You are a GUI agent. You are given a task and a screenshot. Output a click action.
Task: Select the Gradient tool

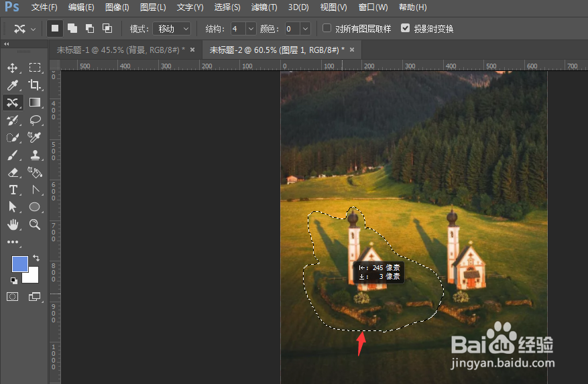pyautogui.click(x=35, y=103)
